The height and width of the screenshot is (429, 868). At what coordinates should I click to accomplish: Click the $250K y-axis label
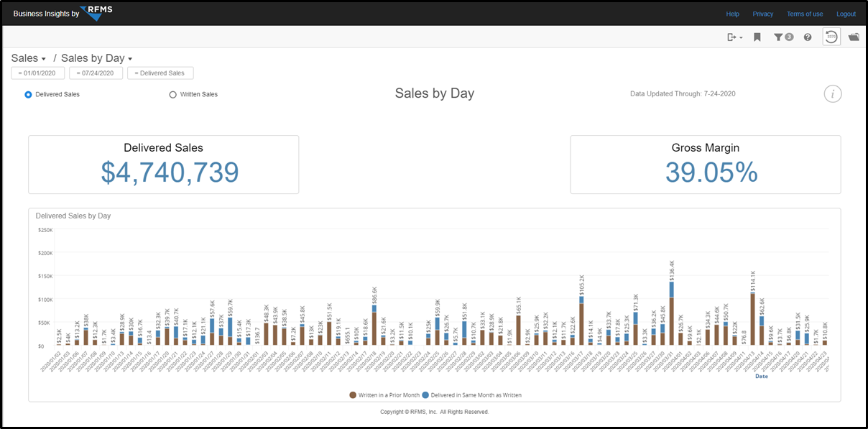pyautogui.click(x=46, y=230)
